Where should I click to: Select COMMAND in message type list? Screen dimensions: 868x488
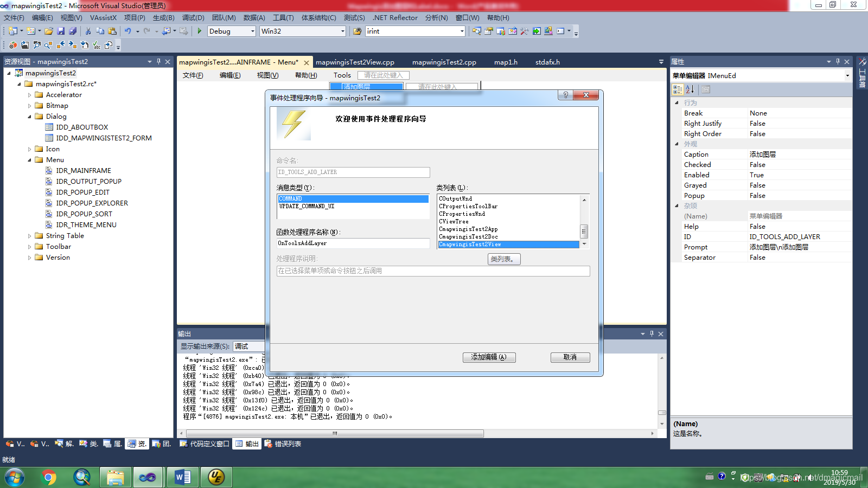pyautogui.click(x=353, y=198)
